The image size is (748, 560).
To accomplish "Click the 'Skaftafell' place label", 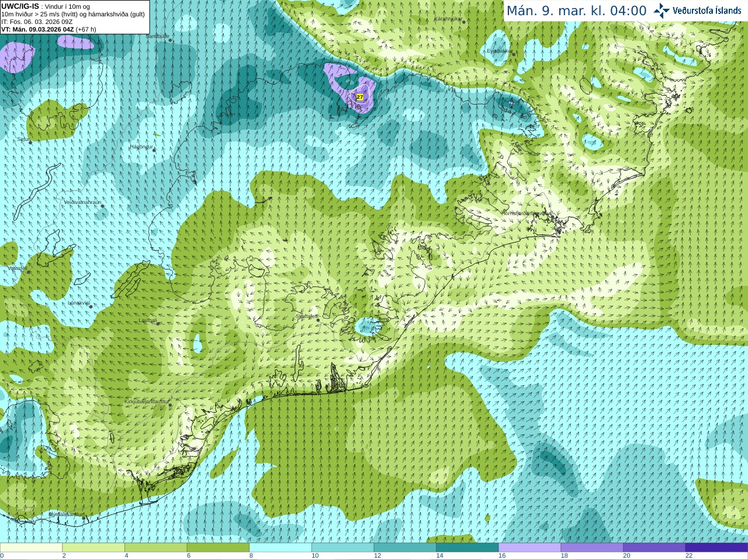I will point(306,316).
